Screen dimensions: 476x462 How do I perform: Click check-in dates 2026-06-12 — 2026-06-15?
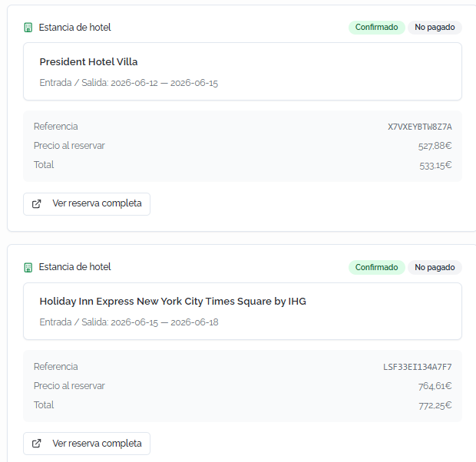(164, 83)
